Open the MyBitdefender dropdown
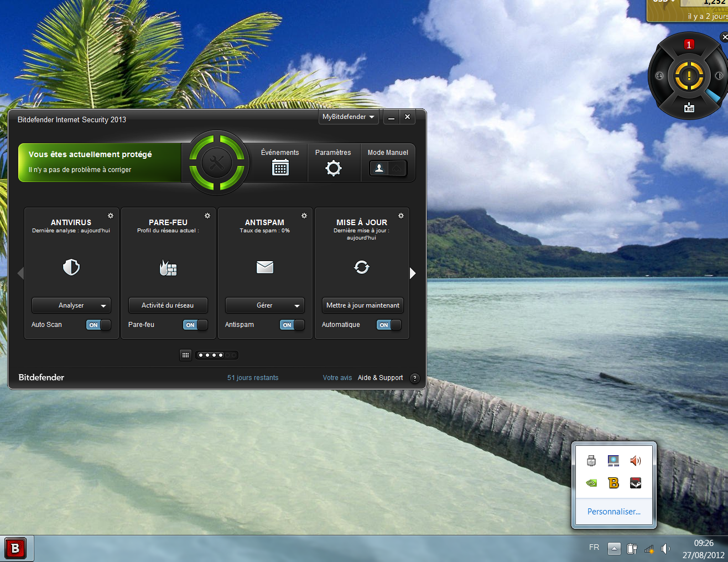This screenshot has width=728, height=562. pos(349,117)
